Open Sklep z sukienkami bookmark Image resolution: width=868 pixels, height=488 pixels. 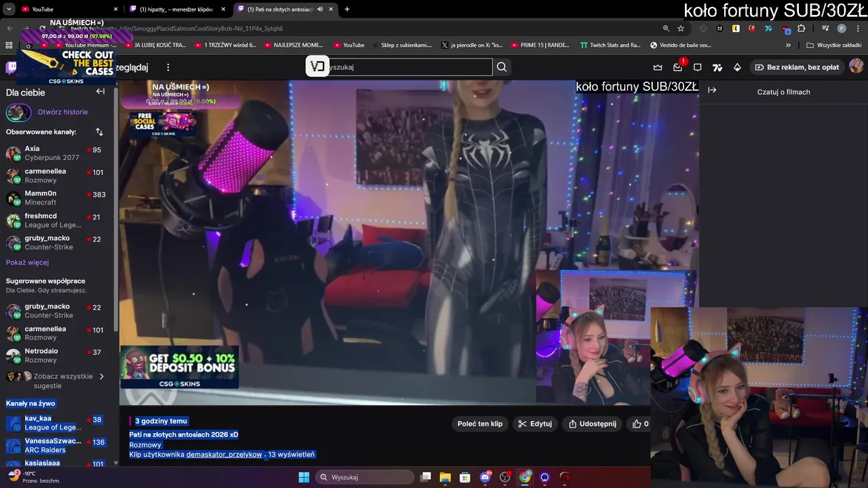click(x=401, y=45)
